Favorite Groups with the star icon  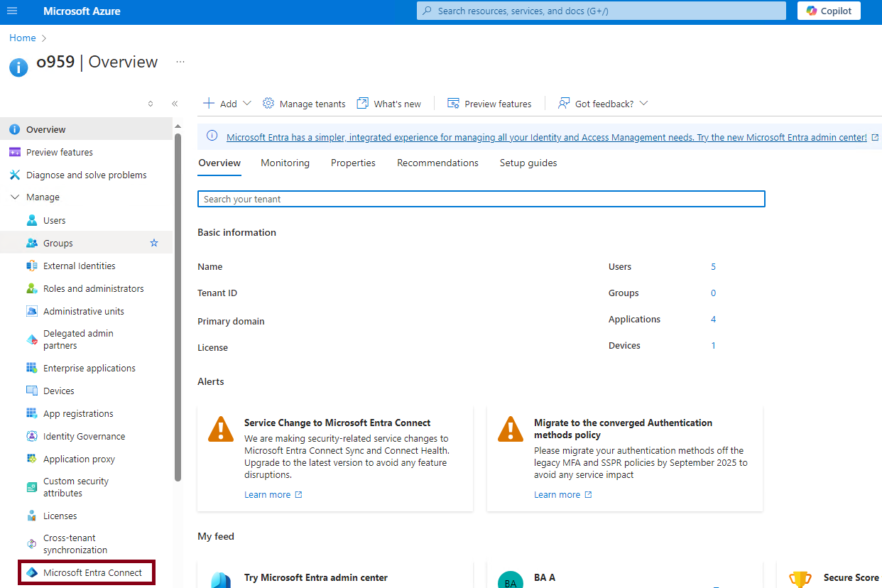154,243
